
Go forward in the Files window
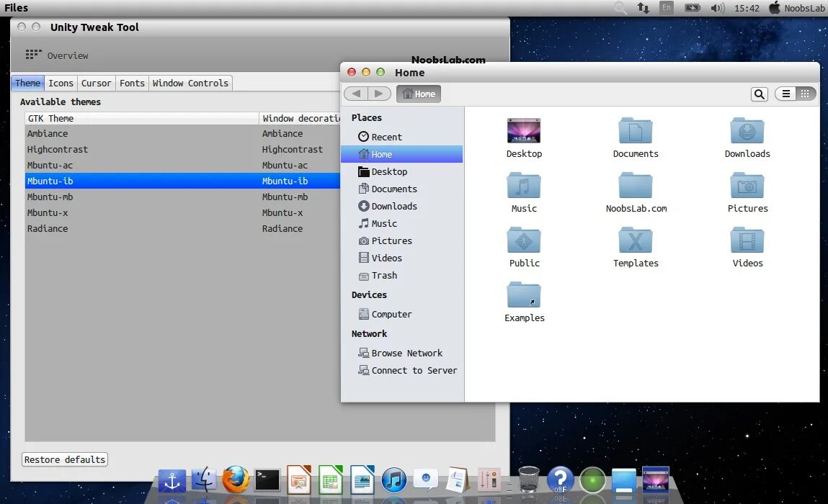click(379, 94)
